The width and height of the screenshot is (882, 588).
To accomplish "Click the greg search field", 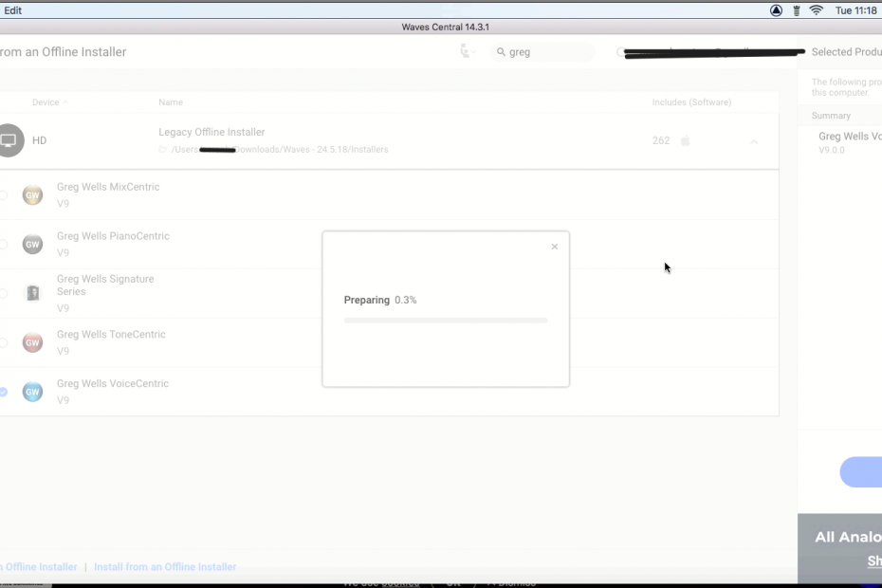I will coord(542,52).
